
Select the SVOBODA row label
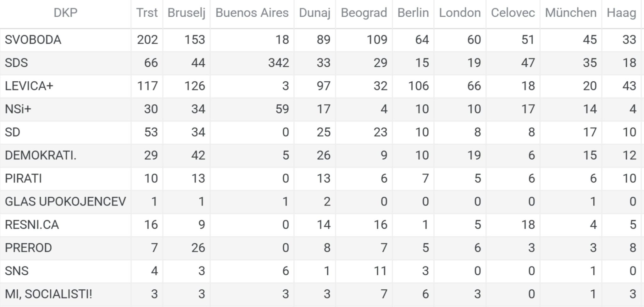click(33, 40)
